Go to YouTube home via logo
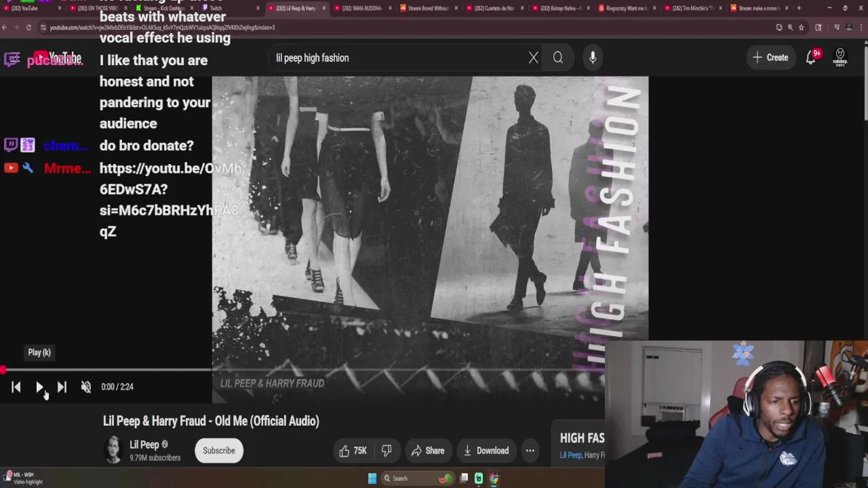 (x=58, y=58)
